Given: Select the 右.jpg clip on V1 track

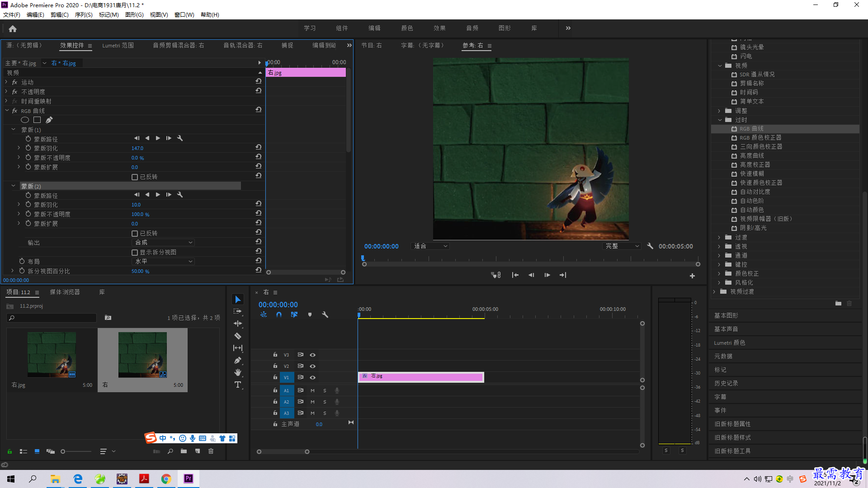Looking at the screenshot, I should pyautogui.click(x=421, y=377).
